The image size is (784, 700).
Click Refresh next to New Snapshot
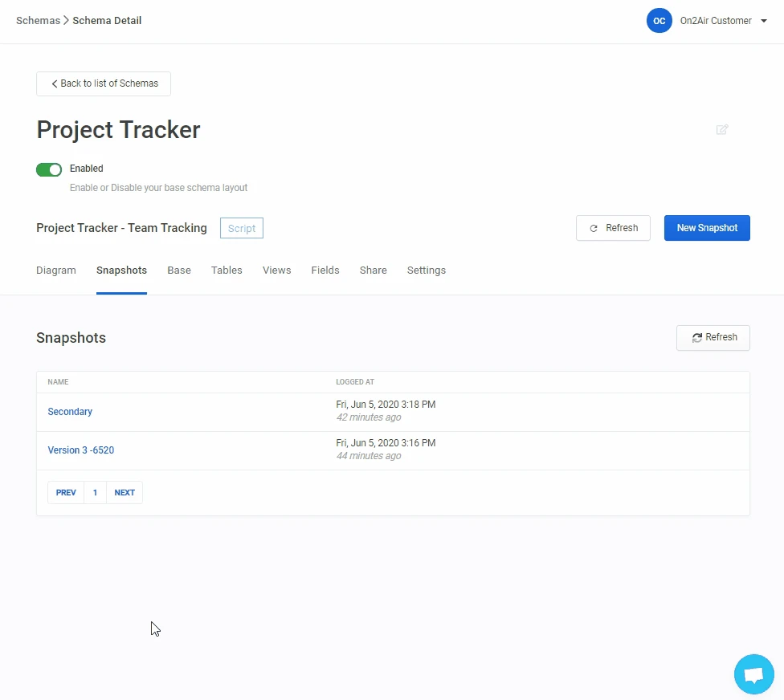pos(613,228)
